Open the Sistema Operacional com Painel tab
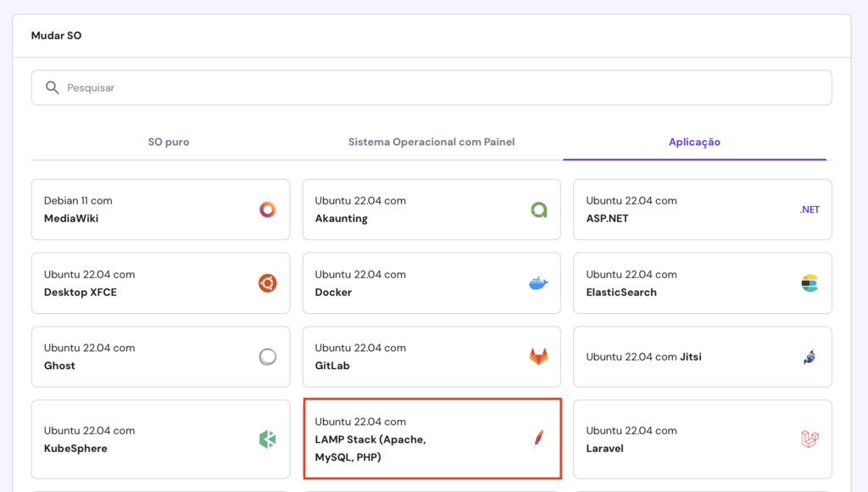 point(431,142)
